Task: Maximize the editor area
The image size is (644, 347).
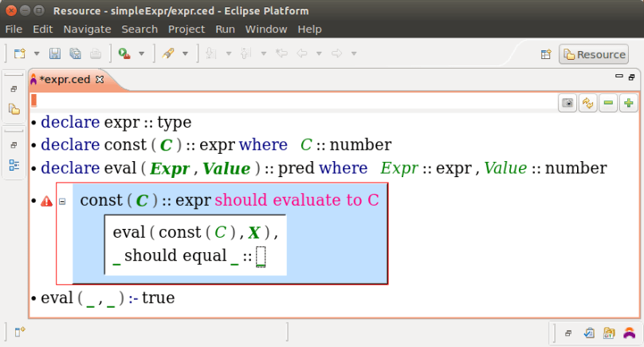Action: pos(631,77)
